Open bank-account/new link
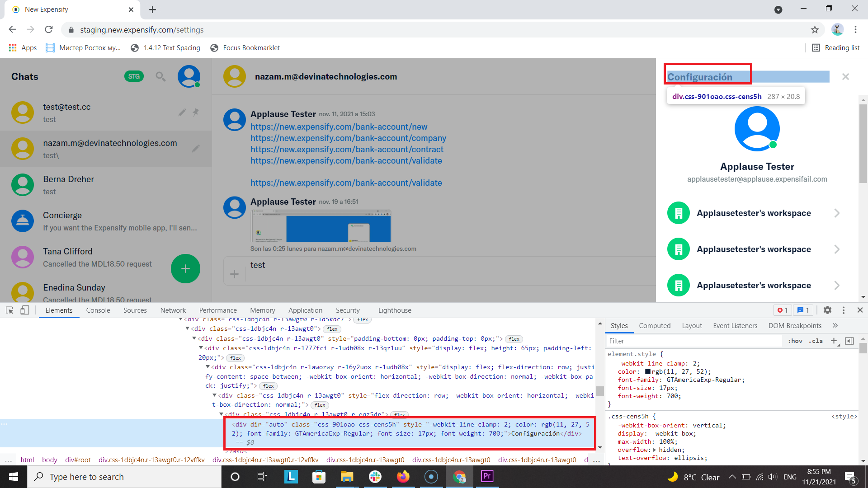Image resolution: width=868 pixels, height=488 pixels. 339,127
